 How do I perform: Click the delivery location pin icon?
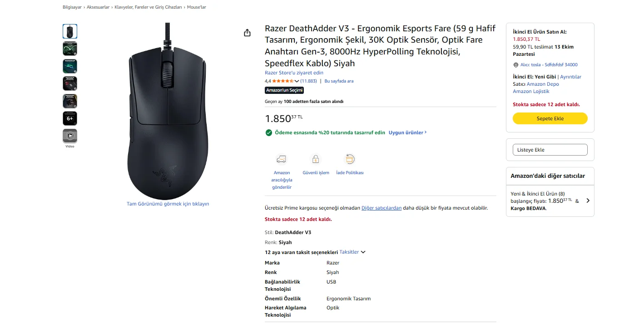pyautogui.click(x=515, y=65)
